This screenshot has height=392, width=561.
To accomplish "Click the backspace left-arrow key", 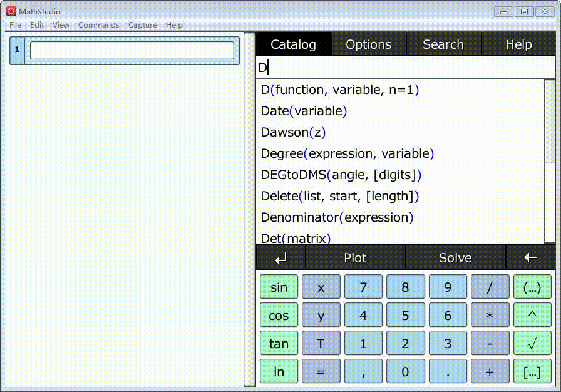I will point(530,257).
